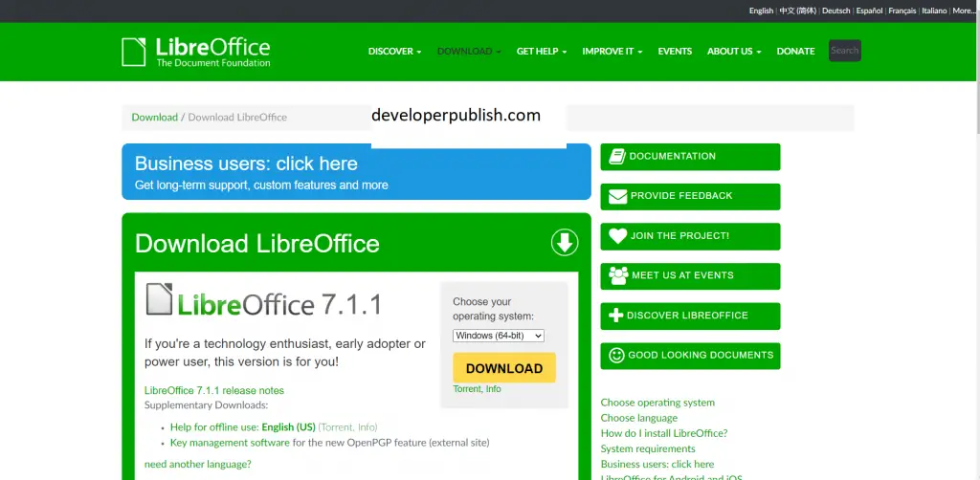Click the Good Looking Documents smiley icon
The width and height of the screenshot is (980, 480).
[x=616, y=355]
